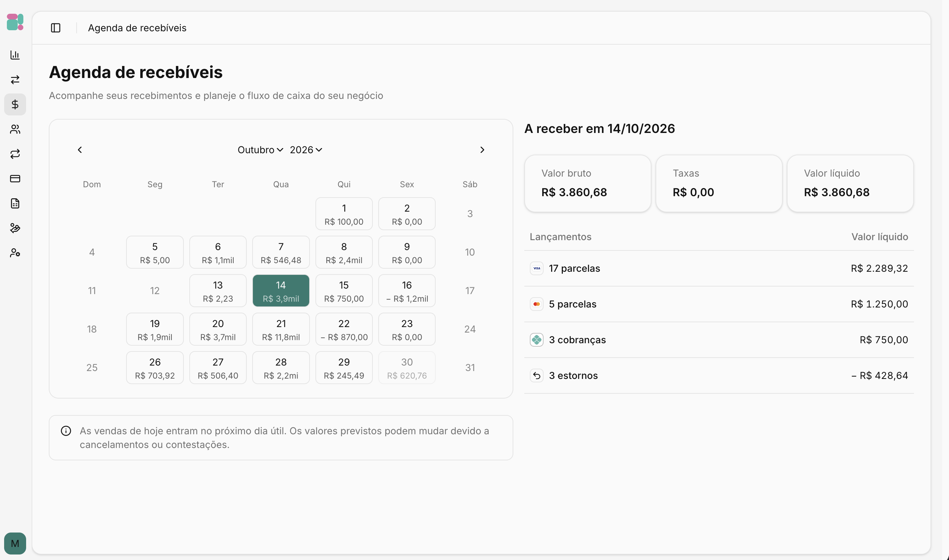The width and height of the screenshot is (949, 560).
Task: Click the '– R$ 428,64' value
Action: pyautogui.click(x=880, y=376)
